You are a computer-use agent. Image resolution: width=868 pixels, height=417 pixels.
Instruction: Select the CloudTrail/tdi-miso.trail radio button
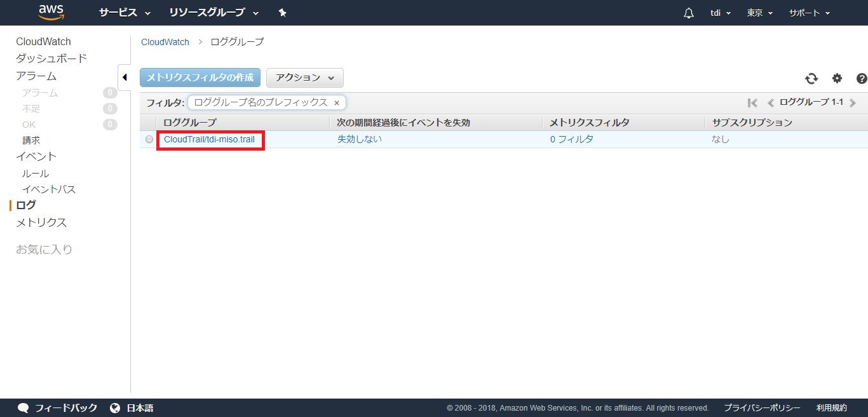click(149, 139)
